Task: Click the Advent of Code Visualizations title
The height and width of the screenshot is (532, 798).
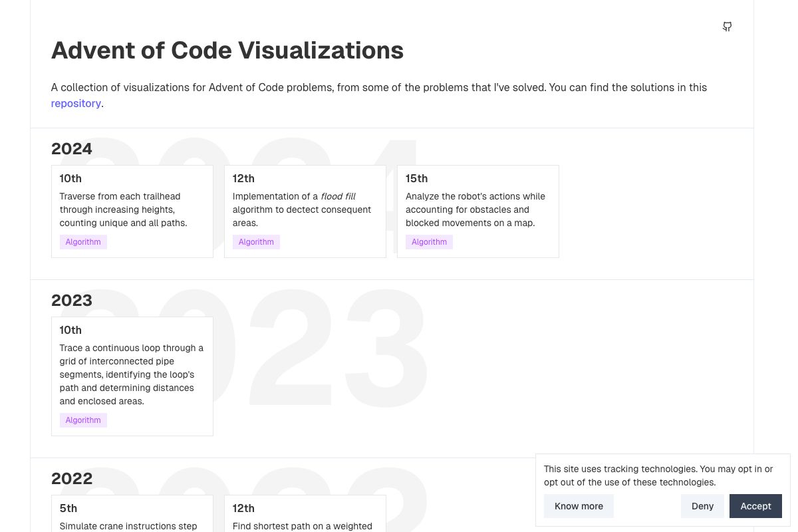Action: (227, 51)
